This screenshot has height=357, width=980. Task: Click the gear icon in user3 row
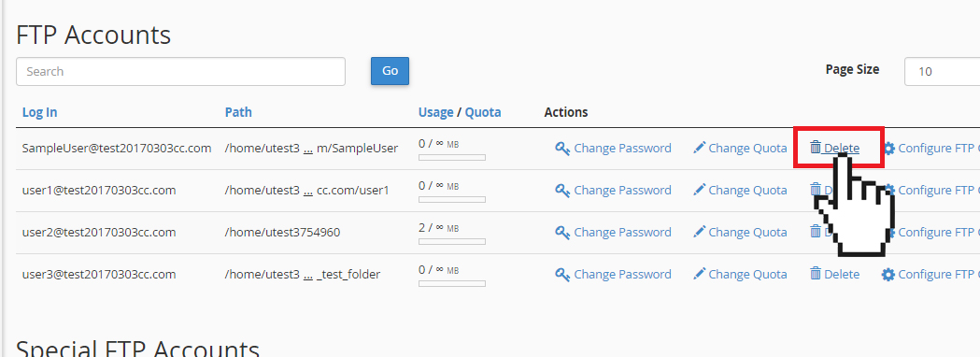pyautogui.click(x=888, y=275)
